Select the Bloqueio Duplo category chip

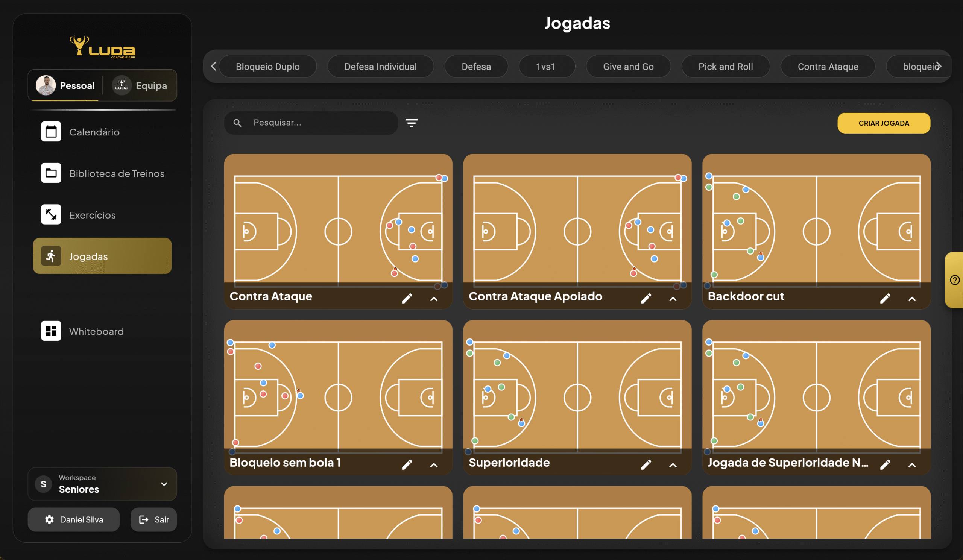267,67
